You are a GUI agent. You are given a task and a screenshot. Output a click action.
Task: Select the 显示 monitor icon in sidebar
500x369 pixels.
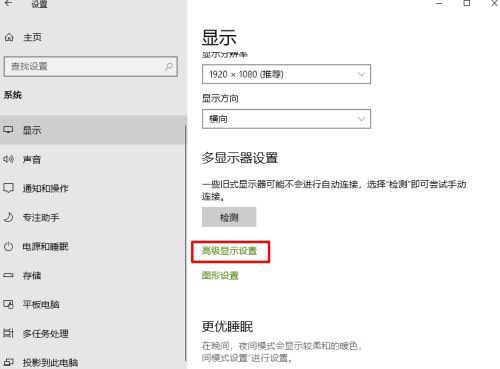[8, 130]
